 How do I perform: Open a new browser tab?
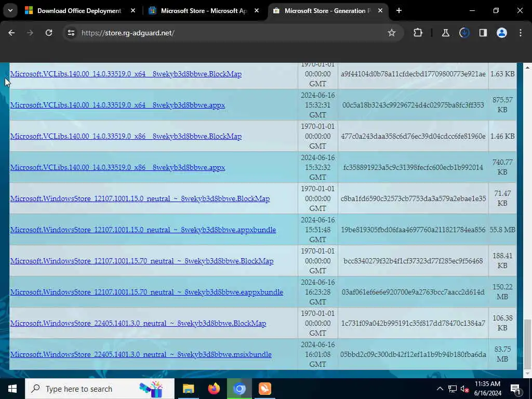tap(399, 11)
